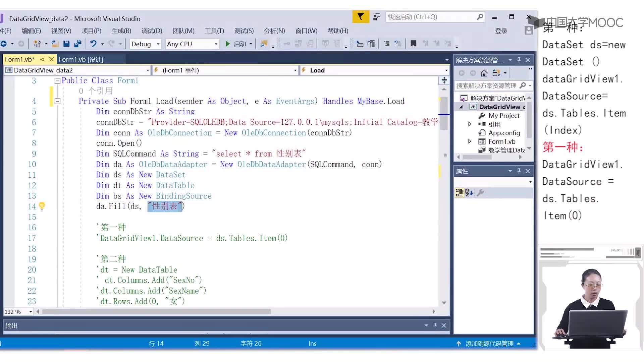Click the Sync with Active Document icon

[x=496, y=73]
